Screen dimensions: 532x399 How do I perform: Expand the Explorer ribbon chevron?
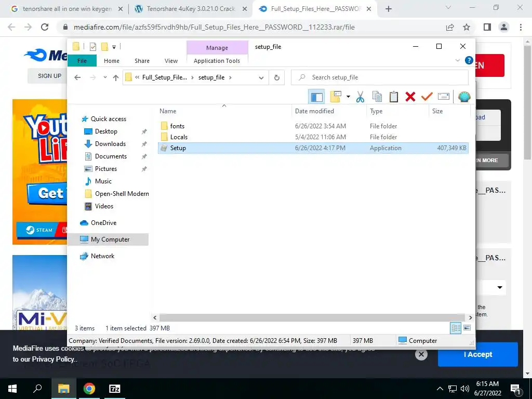click(457, 60)
